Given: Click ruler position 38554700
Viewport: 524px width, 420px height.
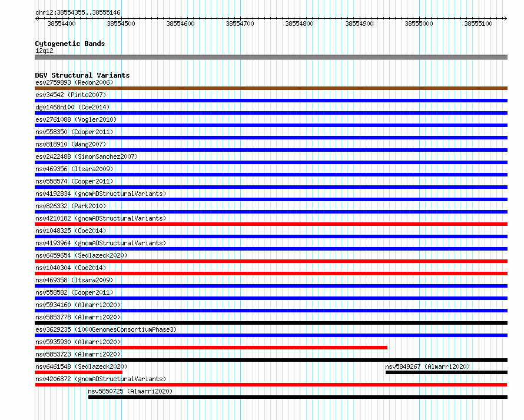Looking at the screenshot, I should pyautogui.click(x=240, y=24).
